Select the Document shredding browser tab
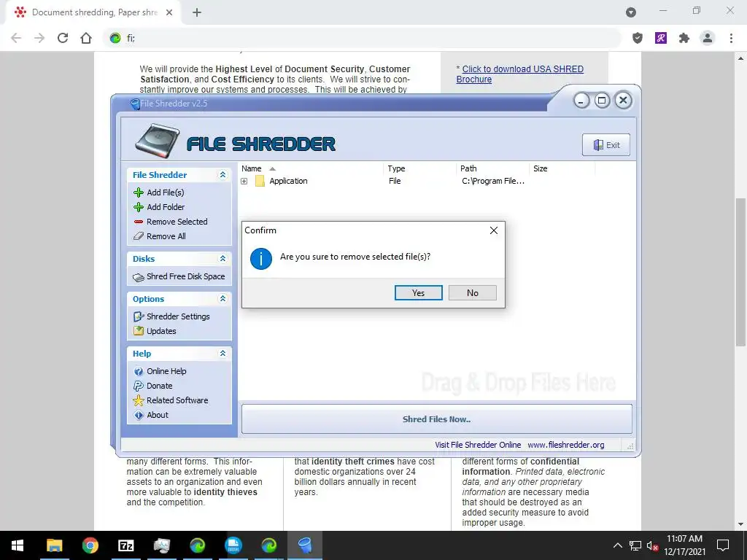747x560 pixels. click(x=93, y=13)
